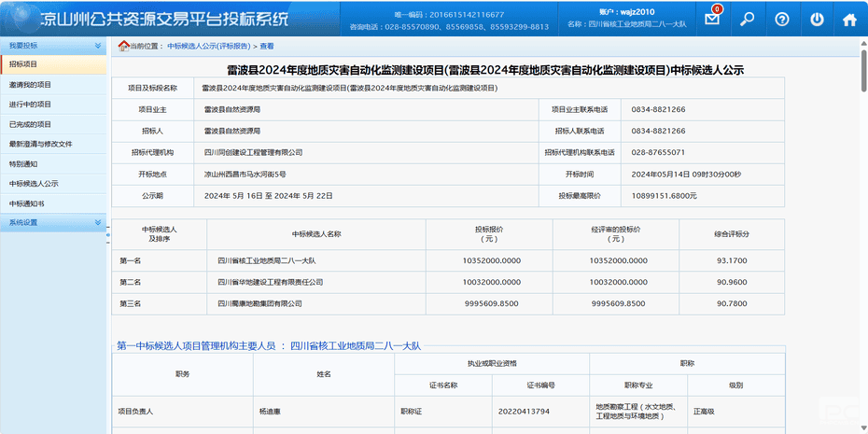The height and width of the screenshot is (434, 868).
Task: Click the magnifier search icon
Action: pyautogui.click(x=747, y=20)
